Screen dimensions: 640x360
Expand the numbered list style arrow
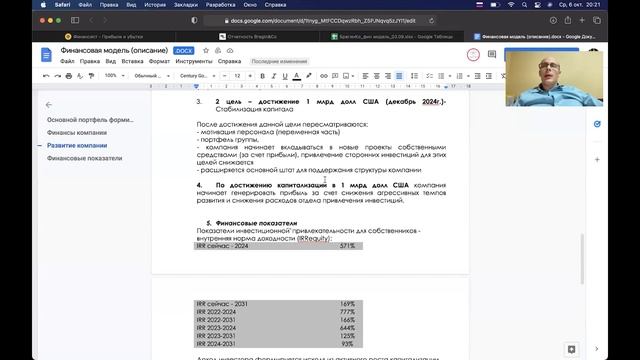468,76
